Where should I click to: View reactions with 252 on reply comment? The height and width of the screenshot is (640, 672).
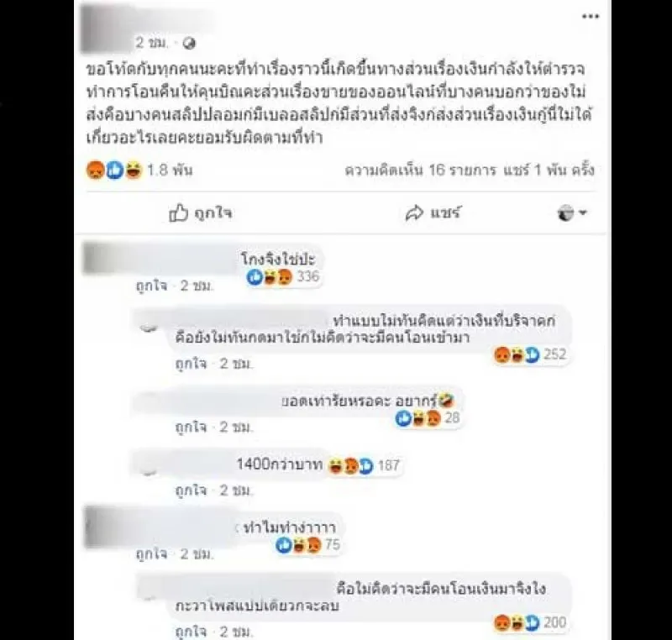[531, 354]
